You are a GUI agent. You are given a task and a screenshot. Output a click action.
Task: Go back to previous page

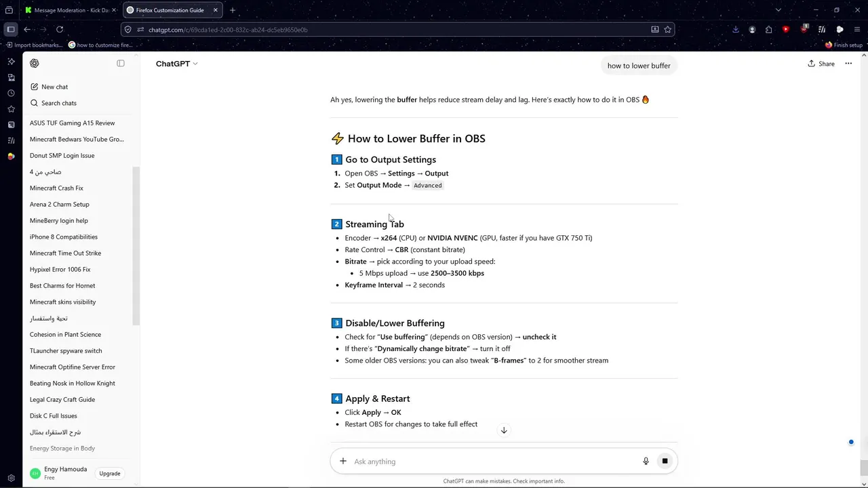pyautogui.click(x=27, y=29)
